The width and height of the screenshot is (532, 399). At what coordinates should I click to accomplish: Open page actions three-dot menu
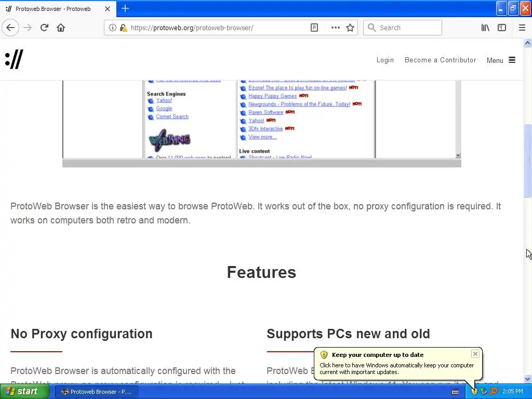pyautogui.click(x=335, y=28)
